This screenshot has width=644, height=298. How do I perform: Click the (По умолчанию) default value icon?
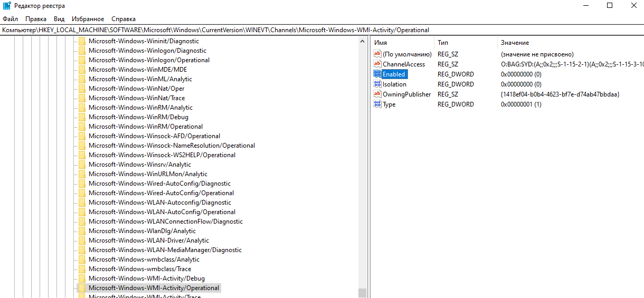point(377,54)
